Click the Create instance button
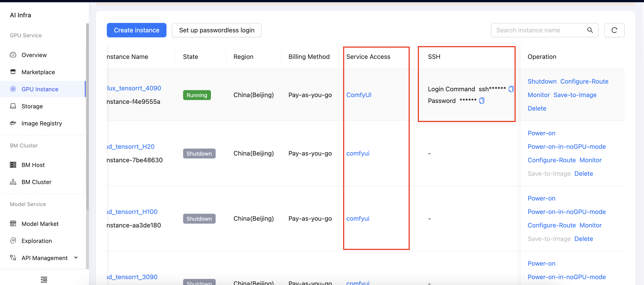644x285 pixels. (x=136, y=30)
